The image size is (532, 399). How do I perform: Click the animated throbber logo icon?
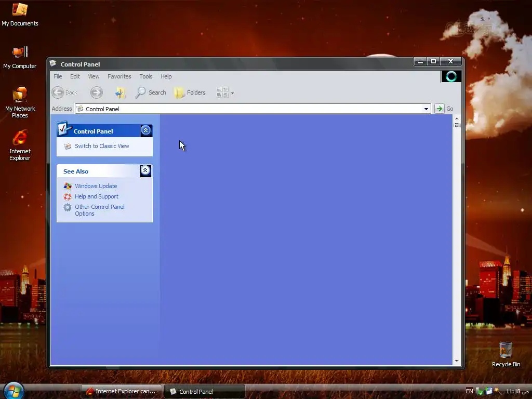[451, 76]
